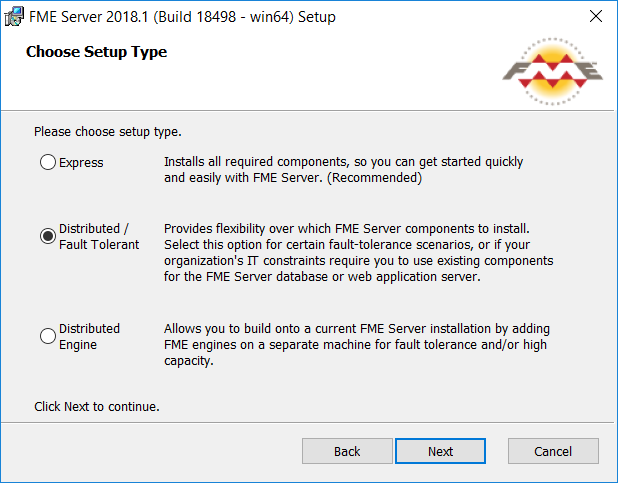The width and height of the screenshot is (618, 483).
Task: Select the Distributed Engine radio button
Action: [x=48, y=336]
